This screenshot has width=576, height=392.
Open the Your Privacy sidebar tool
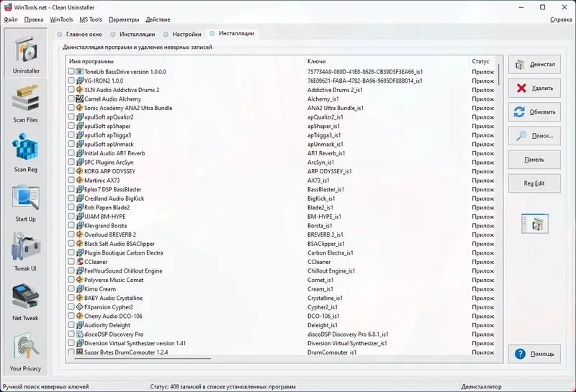(x=26, y=352)
